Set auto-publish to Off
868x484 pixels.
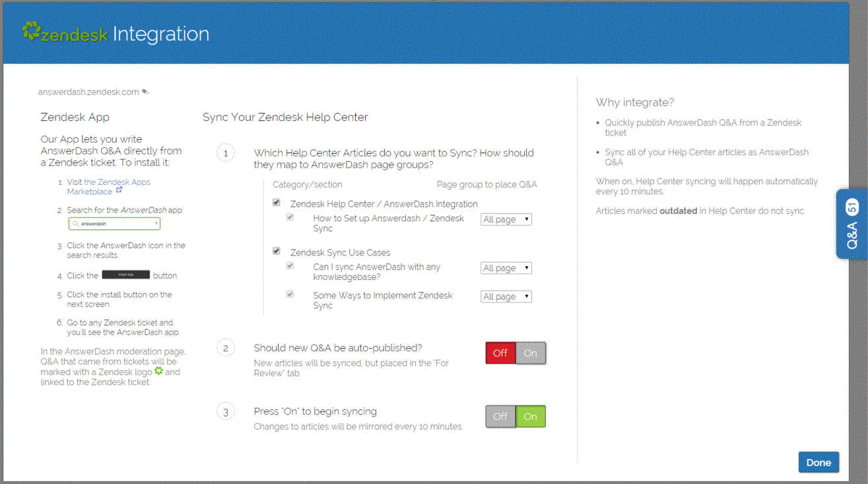coord(500,353)
